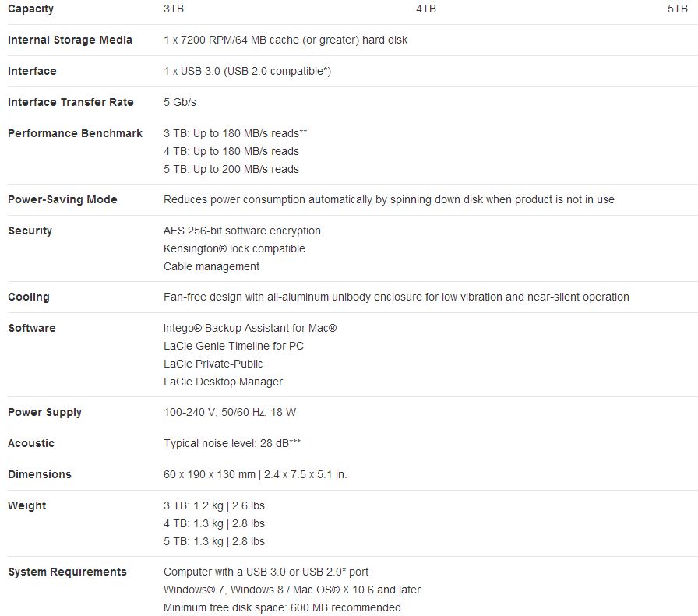Select the Minimum free disk space line
This screenshot has width=698, height=616.
[282, 607]
